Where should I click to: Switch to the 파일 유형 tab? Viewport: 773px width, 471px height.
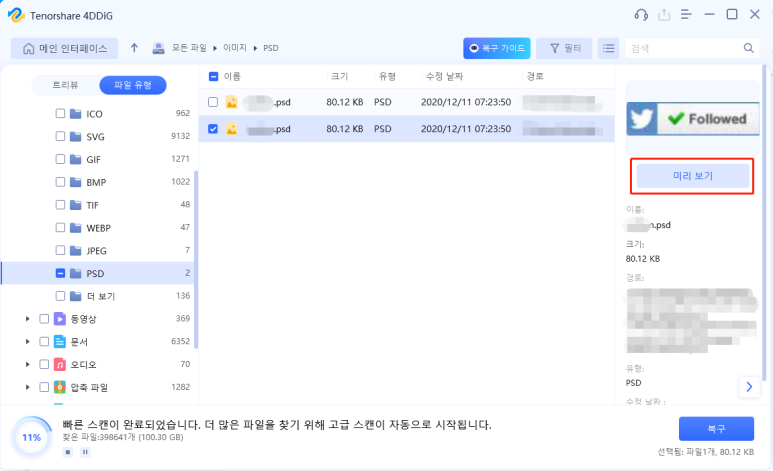click(x=133, y=85)
